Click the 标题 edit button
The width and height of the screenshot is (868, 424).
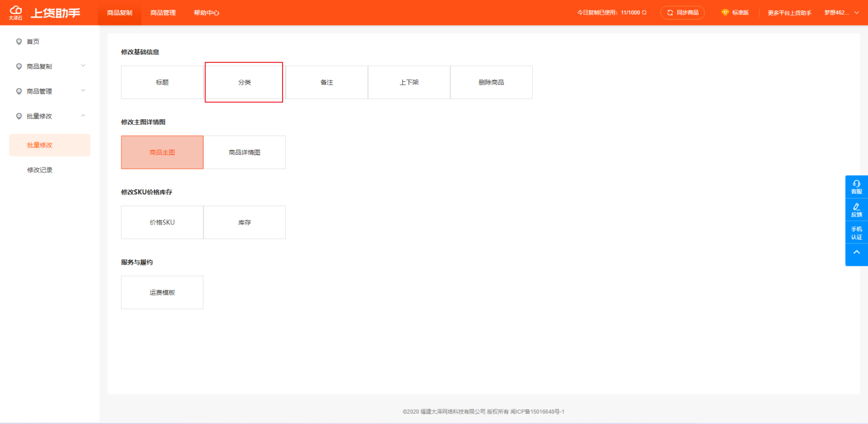pos(162,82)
